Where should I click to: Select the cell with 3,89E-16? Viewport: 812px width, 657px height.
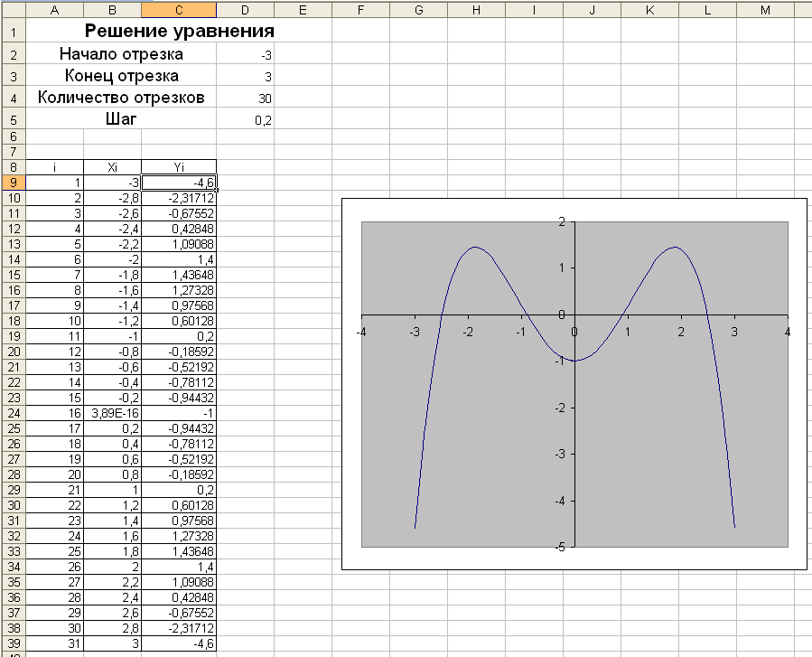click(112, 413)
